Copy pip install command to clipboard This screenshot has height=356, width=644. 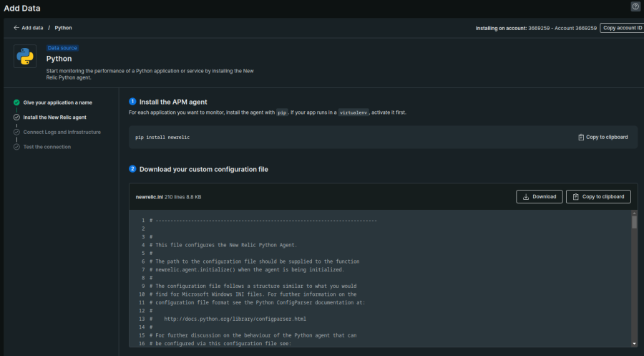click(x=603, y=138)
